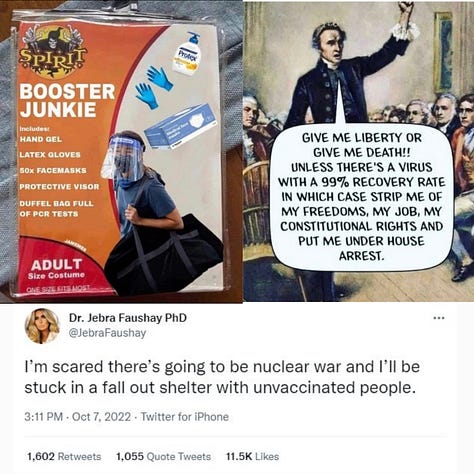474x474 pixels.
Task: Click Dr. Jebra Faushay's profile avatar
Action: point(42,326)
